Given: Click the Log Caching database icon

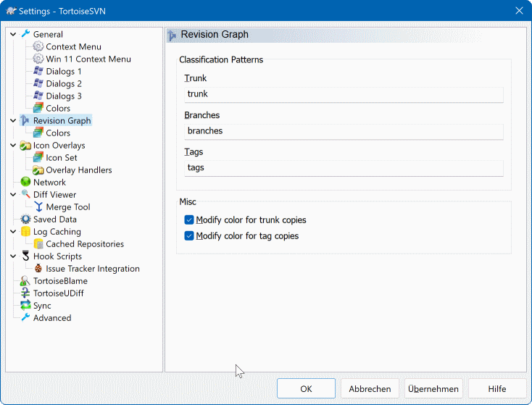Looking at the screenshot, I should 25,231.
